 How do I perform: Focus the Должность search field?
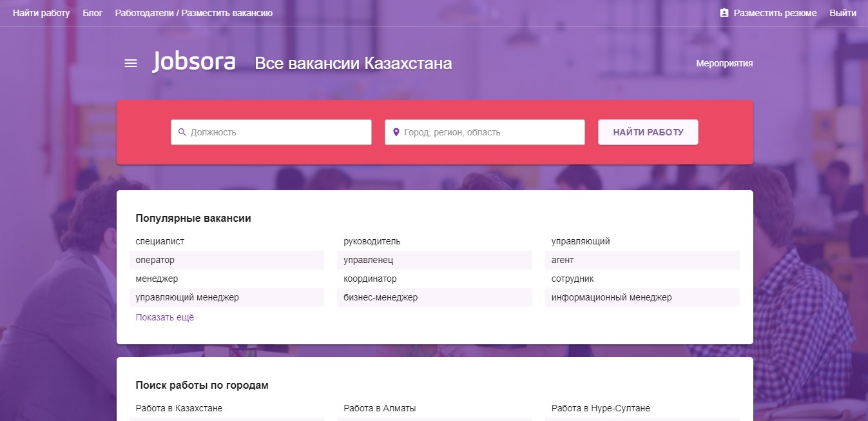click(x=271, y=132)
